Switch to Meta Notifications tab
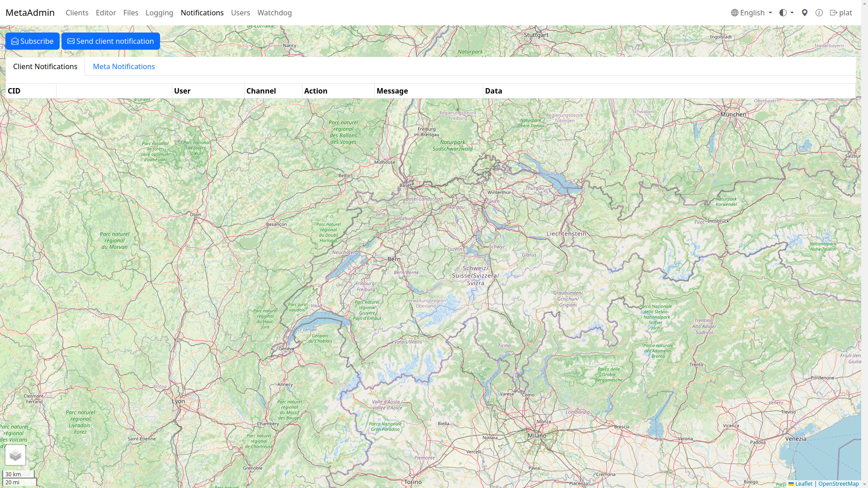The height and width of the screenshot is (488, 868). click(124, 66)
